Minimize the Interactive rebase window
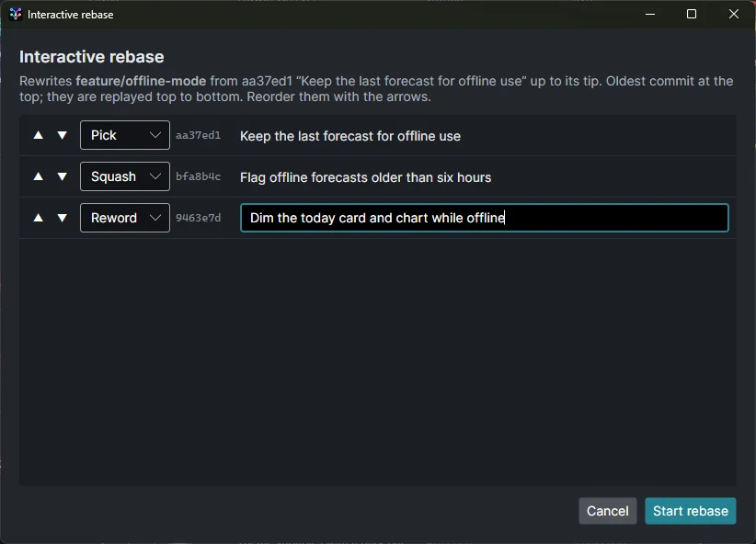 (650, 14)
